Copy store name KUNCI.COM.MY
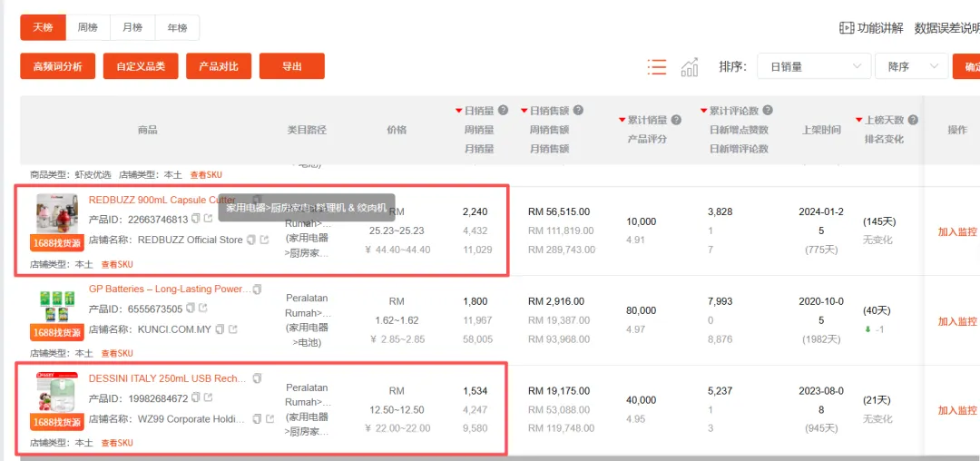The width and height of the screenshot is (980, 461). click(x=220, y=329)
